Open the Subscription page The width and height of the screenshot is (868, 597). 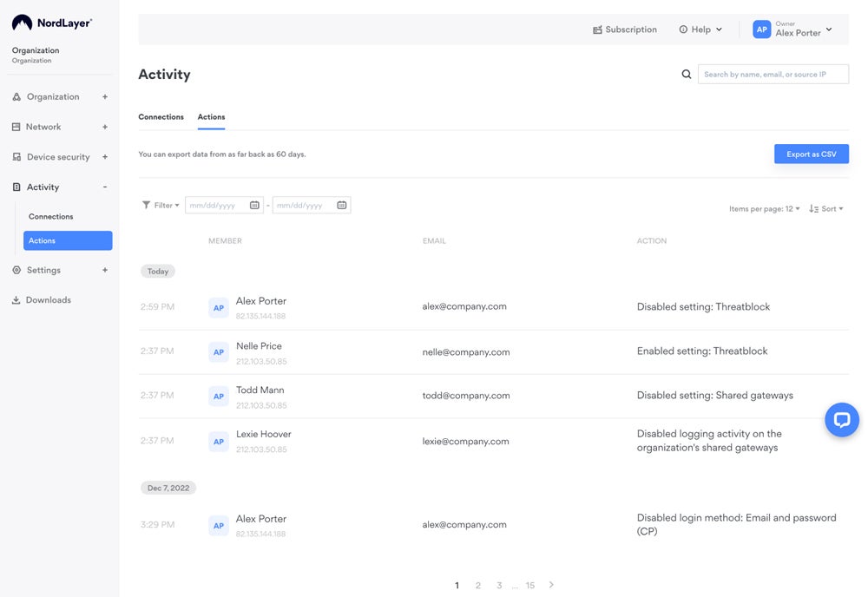624,29
